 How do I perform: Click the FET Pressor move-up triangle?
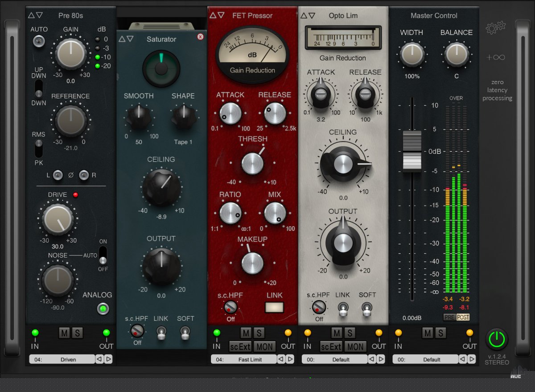coord(213,15)
